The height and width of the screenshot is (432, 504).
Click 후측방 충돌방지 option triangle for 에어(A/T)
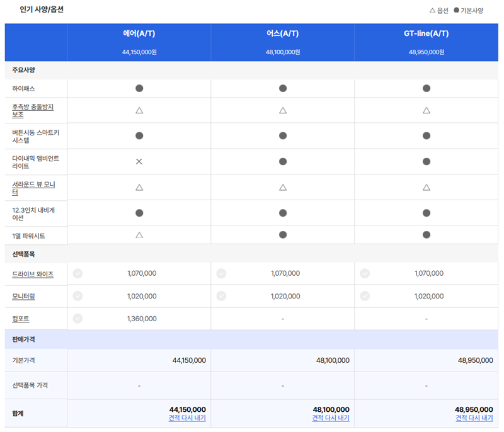pos(139,110)
